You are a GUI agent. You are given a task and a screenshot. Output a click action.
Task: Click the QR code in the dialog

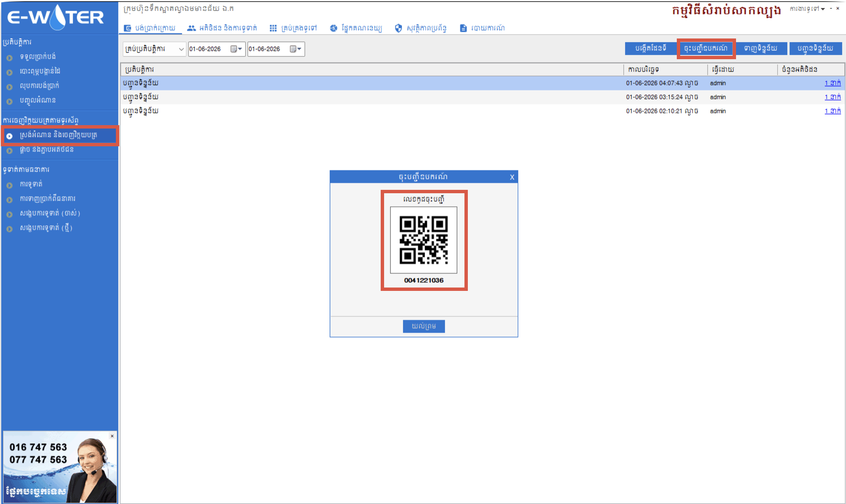coord(423,240)
